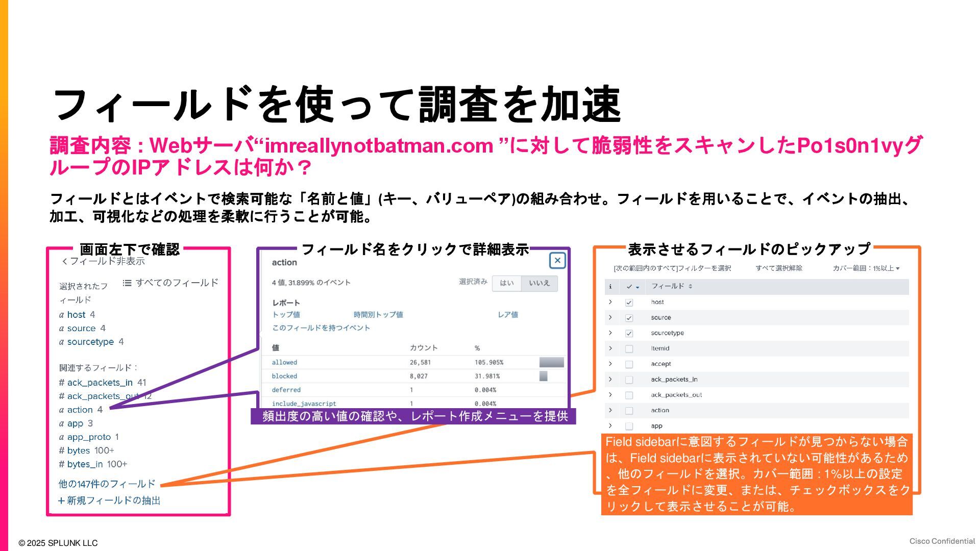This screenshot has width=980, height=551.
Task: Click the フィールド非表示 back chevron
Action: pos(64,261)
